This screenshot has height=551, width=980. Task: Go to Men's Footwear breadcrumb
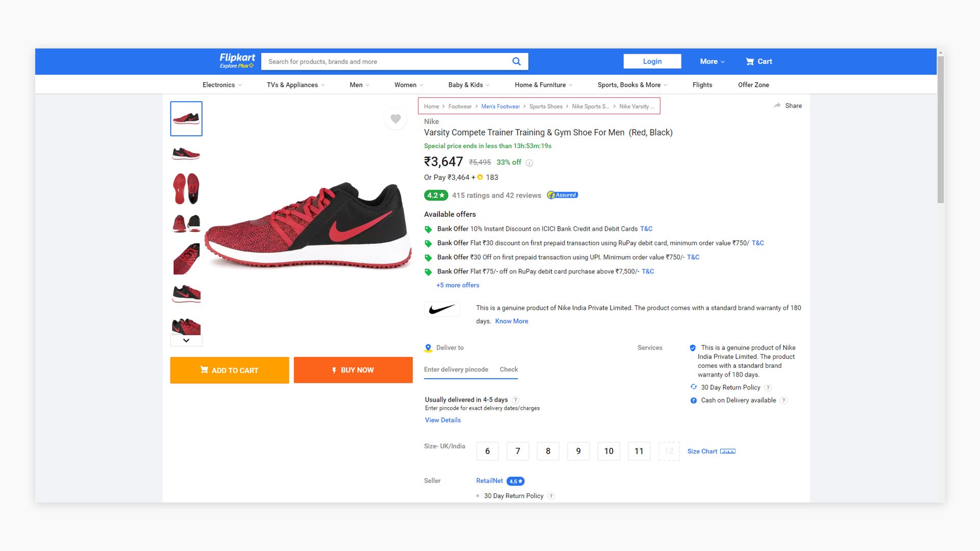point(500,107)
